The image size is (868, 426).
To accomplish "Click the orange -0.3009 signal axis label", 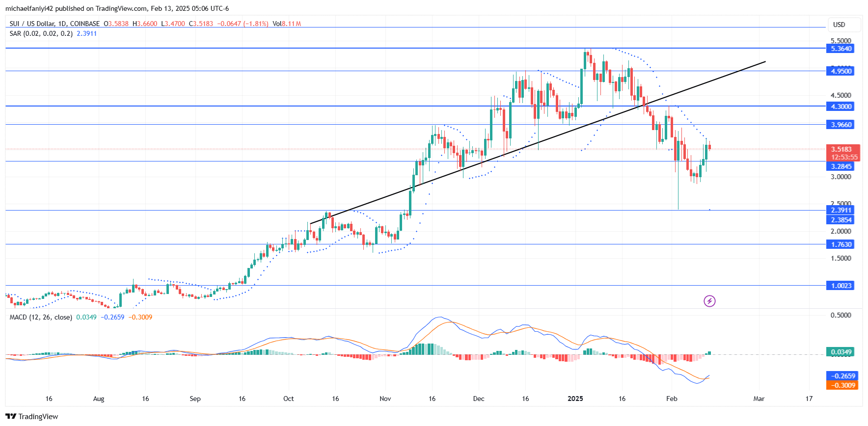I will pyautogui.click(x=842, y=385).
